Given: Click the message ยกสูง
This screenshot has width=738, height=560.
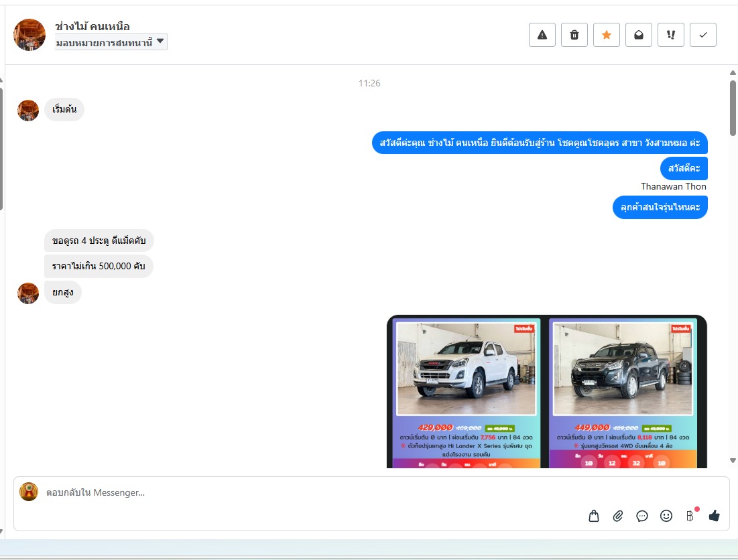Looking at the screenshot, I should tap(63, 293).
